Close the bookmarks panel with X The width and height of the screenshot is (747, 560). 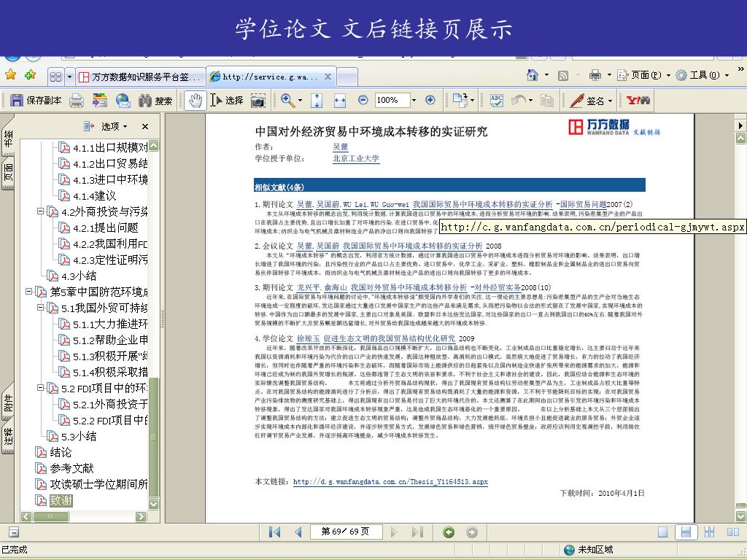pos(145,126)
